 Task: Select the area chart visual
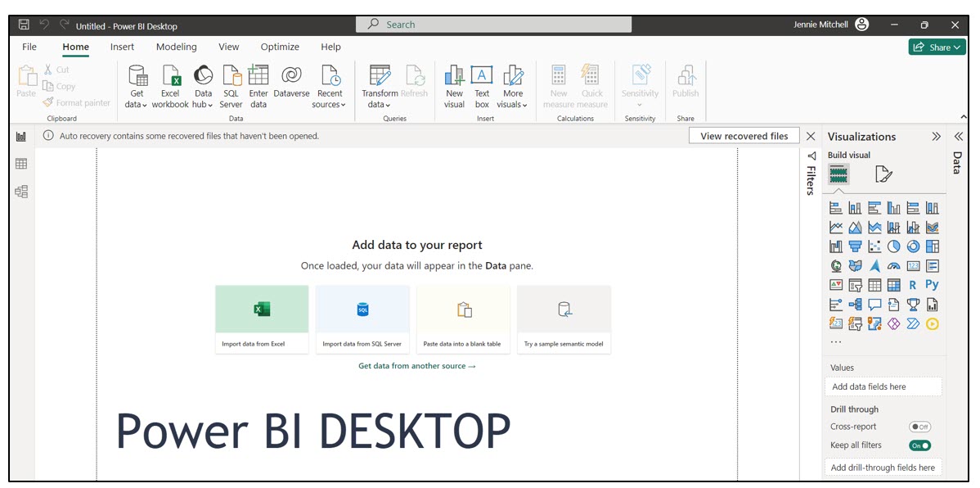pyautogui.click(x=856, y=227)
